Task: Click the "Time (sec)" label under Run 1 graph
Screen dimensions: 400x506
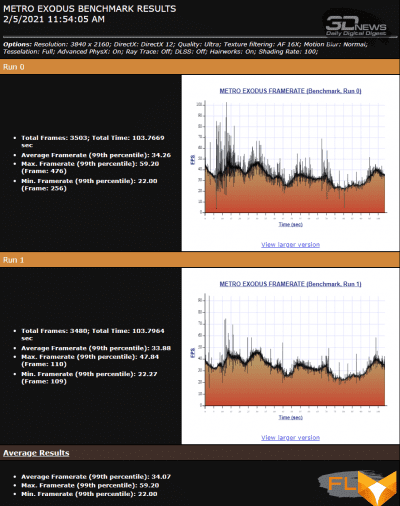Action: point(291,417)
